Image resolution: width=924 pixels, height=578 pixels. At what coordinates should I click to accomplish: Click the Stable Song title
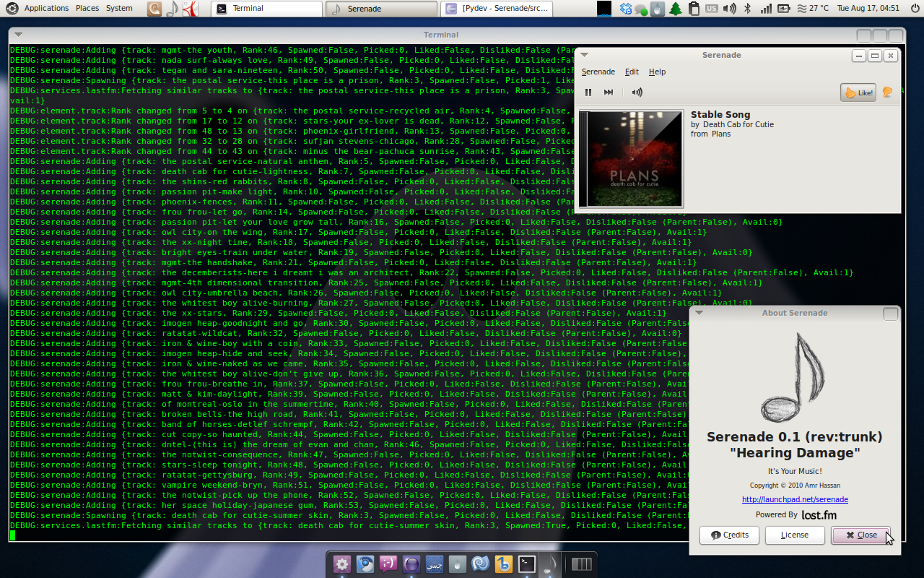[x=720, y=114]
